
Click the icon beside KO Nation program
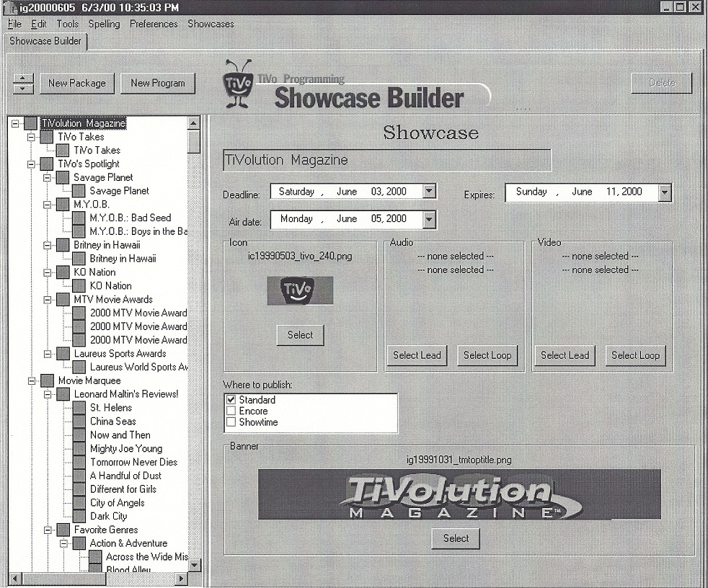(x=79, y=285)
